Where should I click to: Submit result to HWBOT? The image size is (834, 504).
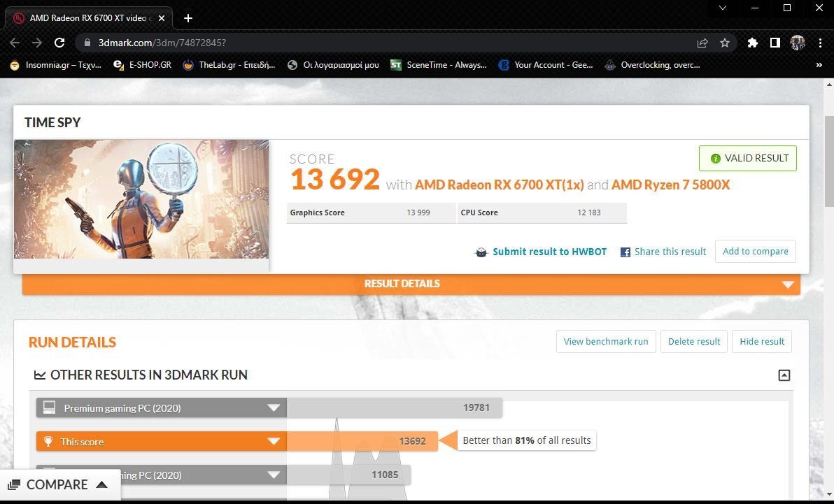(x=549, y=252)
